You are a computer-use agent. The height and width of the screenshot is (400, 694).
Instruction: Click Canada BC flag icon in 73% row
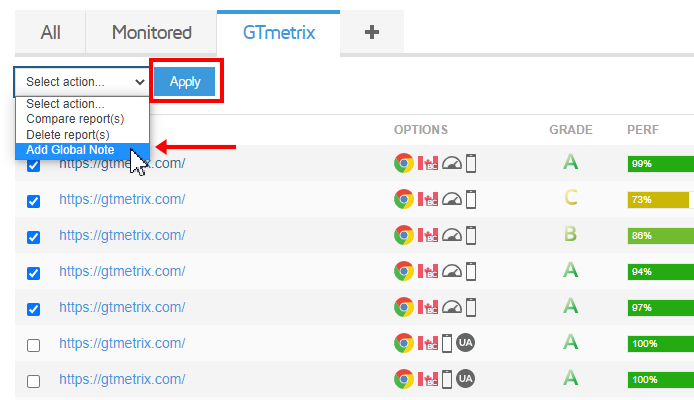428,199
